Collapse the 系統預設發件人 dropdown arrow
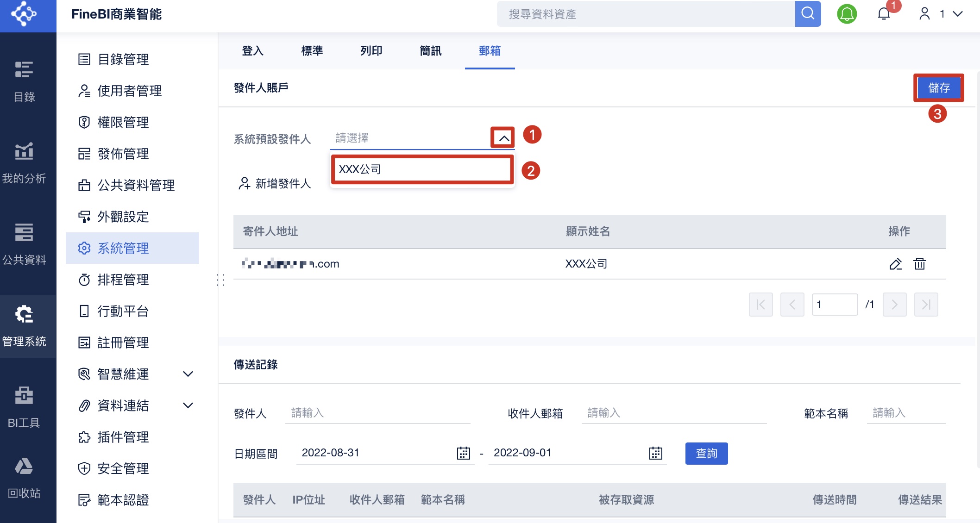Screen dimensions: 980x523 503,138
